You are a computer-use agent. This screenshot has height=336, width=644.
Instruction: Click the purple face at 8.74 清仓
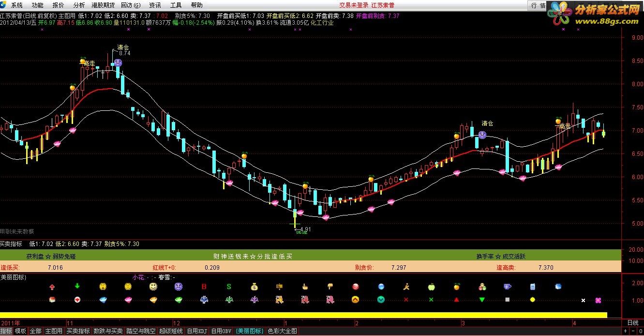(x=118, y=62)
